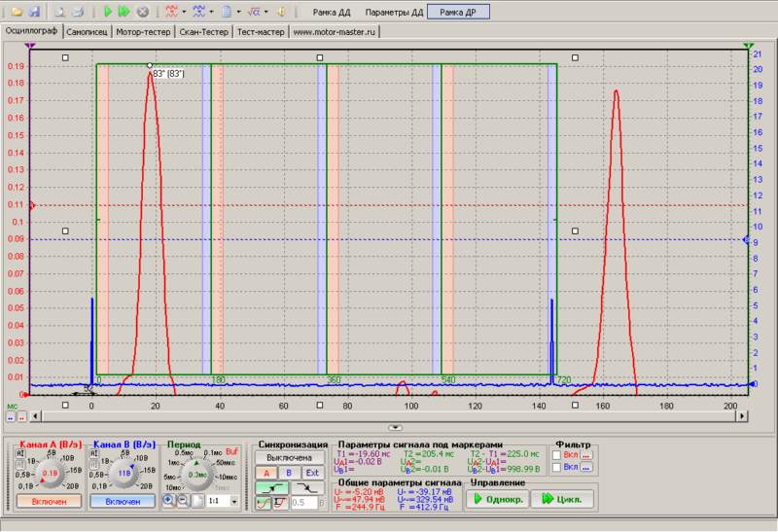Viewport: 778px width, 532px height.
Task: Open the Самописец tab
Action: tap(88, 31)
